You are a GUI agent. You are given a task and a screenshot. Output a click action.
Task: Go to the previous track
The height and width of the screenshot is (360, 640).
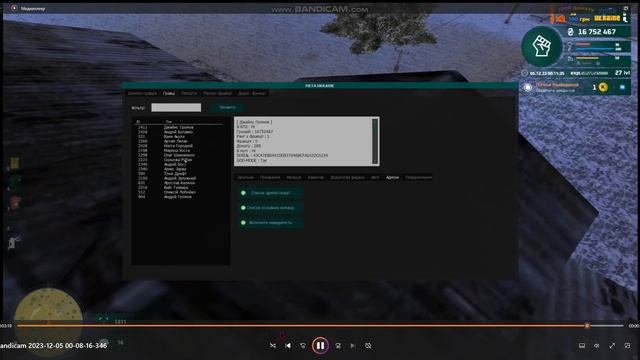click(288, 346)
